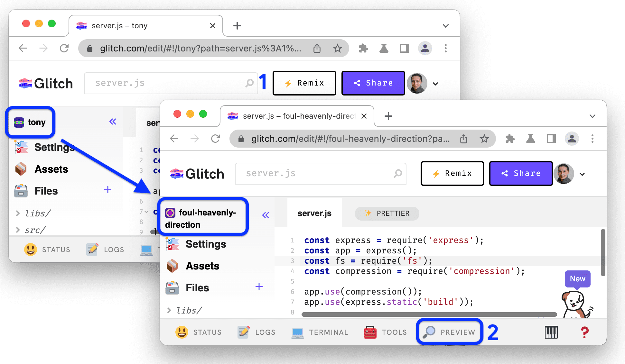Image resolution: width=625 pixels, height=364 pixels.
Task: Select the tony project name dropdown
Action: point(31,122)
